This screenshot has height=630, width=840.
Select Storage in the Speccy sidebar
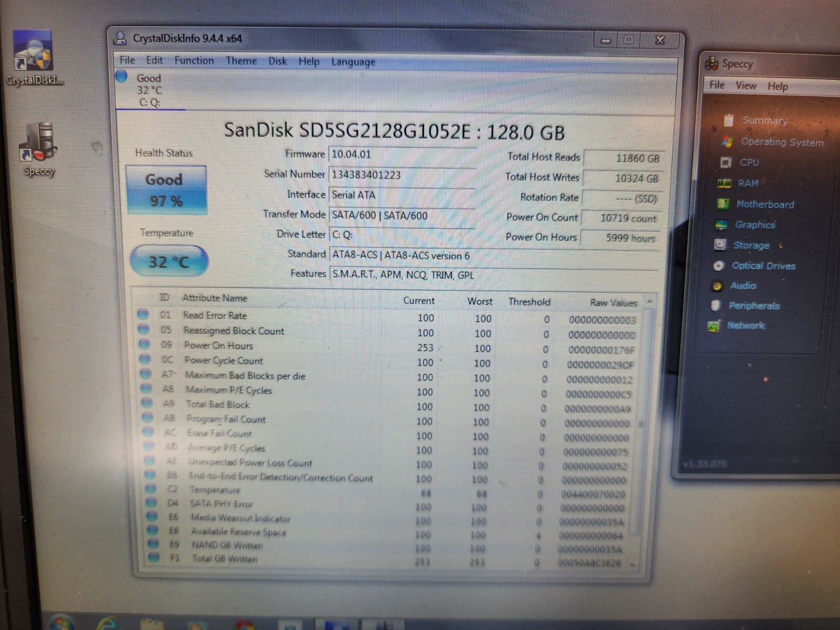[751, 245]
